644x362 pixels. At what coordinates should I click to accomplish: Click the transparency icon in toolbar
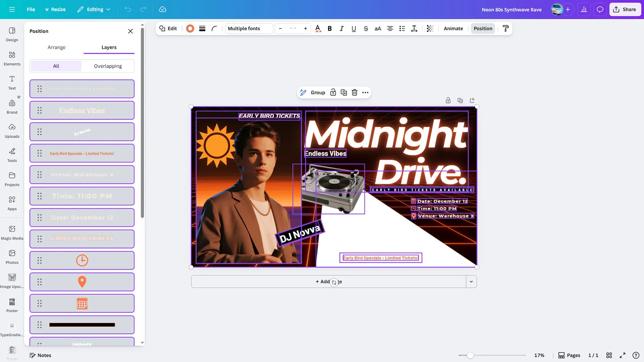[430, 29]
